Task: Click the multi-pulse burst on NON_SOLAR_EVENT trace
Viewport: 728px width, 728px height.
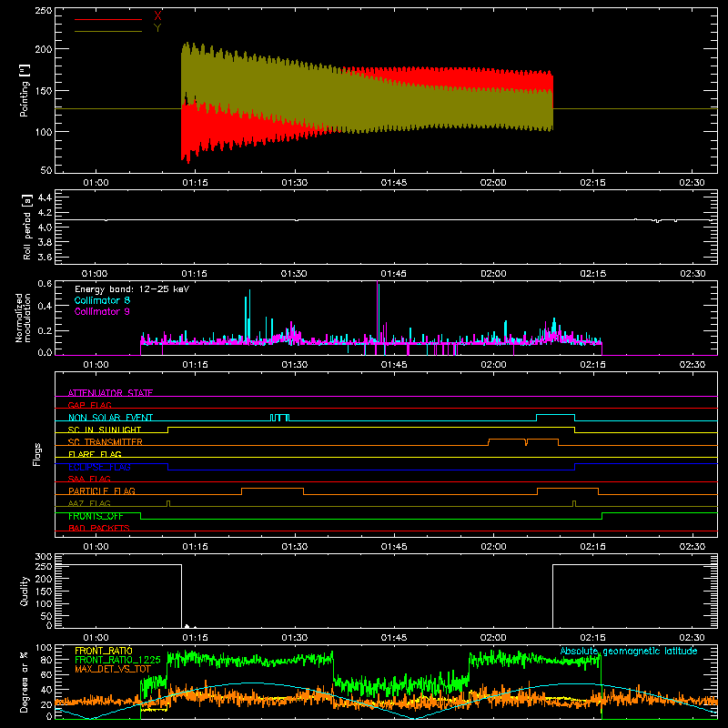Action: [280, 418]
